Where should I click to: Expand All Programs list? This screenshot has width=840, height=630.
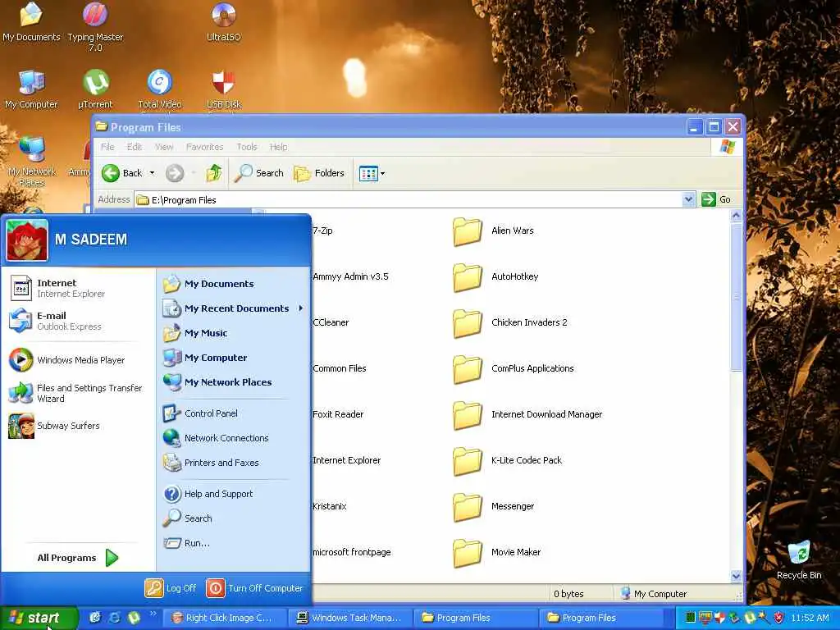click(78, 558)
